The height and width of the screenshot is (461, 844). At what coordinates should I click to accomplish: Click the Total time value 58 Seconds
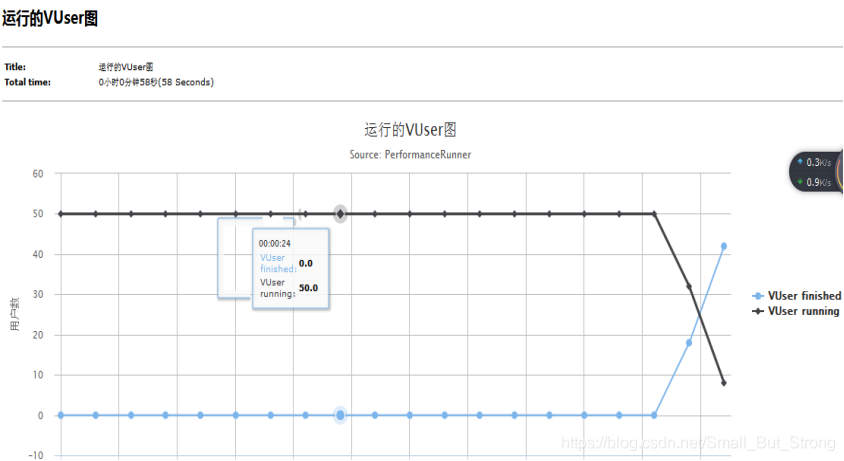tap(156, 82)
